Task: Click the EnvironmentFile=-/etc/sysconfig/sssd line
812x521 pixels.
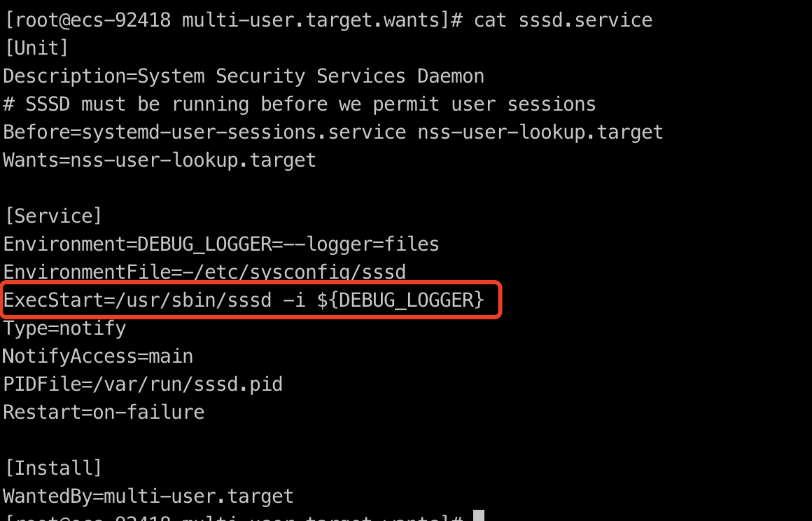Action: click(x=204, y=272)
